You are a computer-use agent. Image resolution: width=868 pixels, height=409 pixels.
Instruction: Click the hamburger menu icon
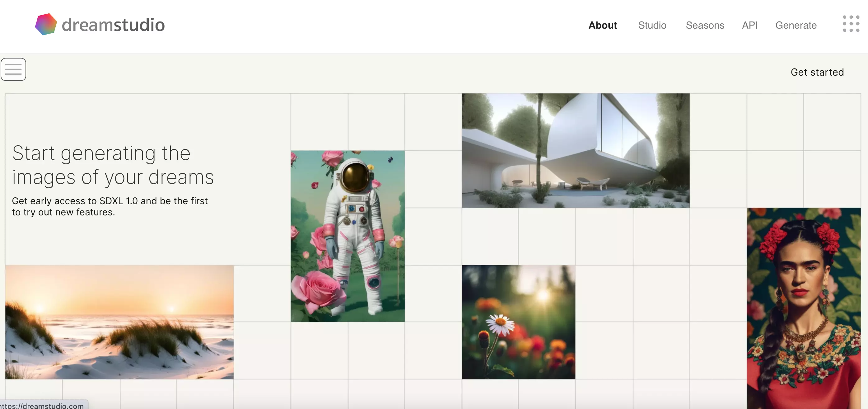(13, 69)
